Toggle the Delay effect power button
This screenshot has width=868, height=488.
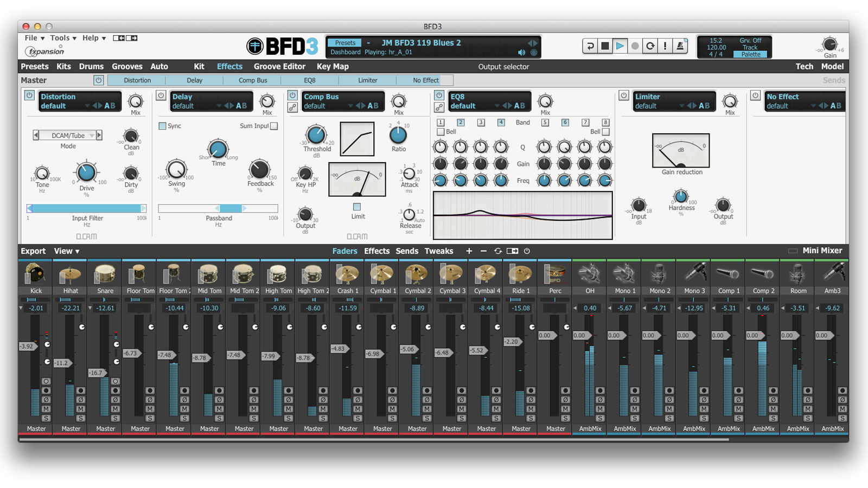point(161,95)
